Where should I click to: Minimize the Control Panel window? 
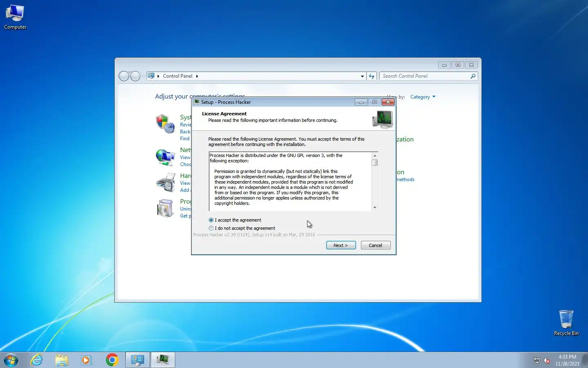[x=444, y=65]
